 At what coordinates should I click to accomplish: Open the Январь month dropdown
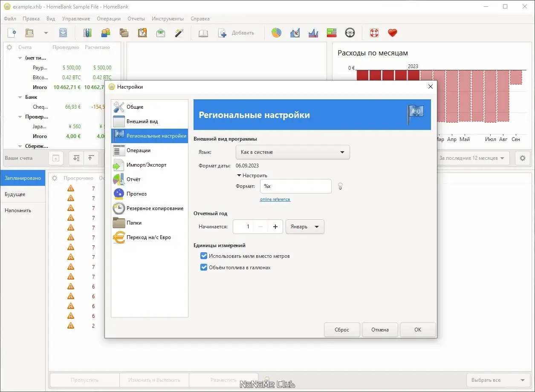coord(305,227)
